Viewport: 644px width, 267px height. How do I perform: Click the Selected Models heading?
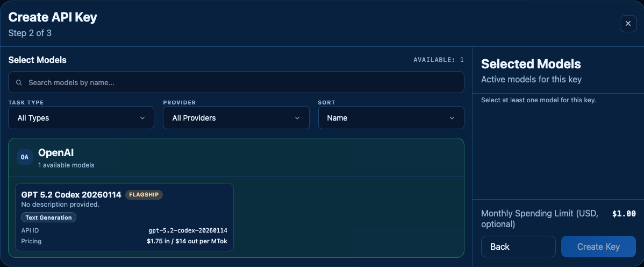point(531,64)
